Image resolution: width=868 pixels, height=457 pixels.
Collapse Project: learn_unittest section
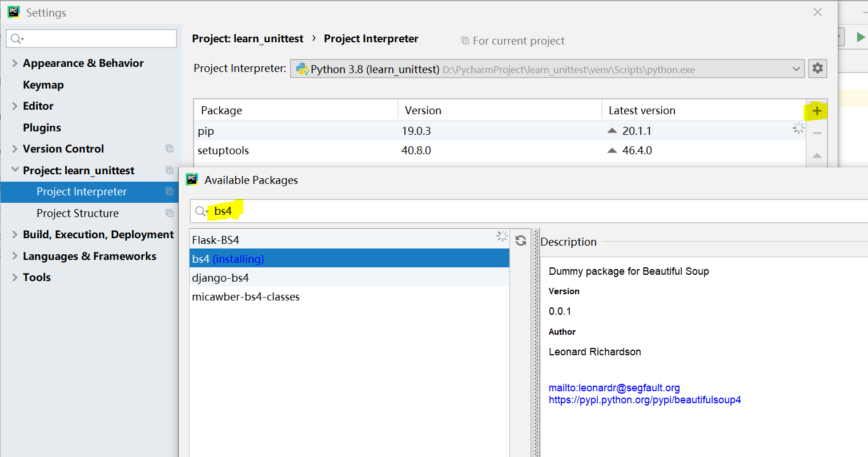(15, 170)
